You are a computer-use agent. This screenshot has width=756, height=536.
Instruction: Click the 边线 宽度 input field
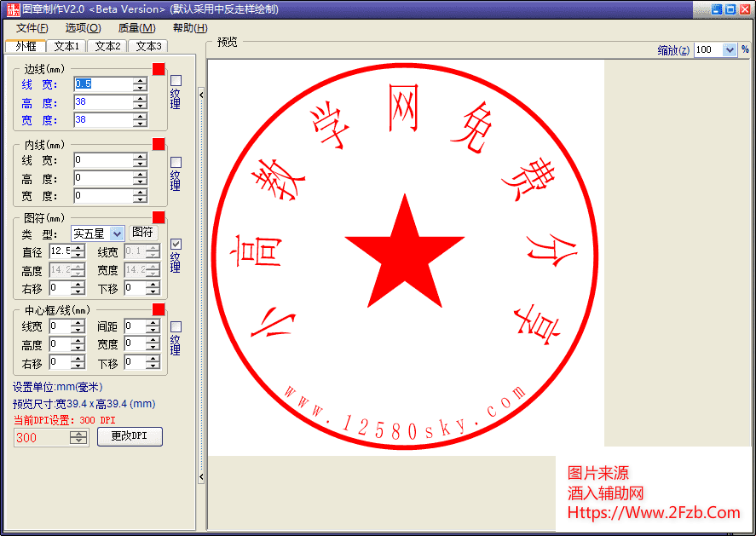(x=102, y=120)
